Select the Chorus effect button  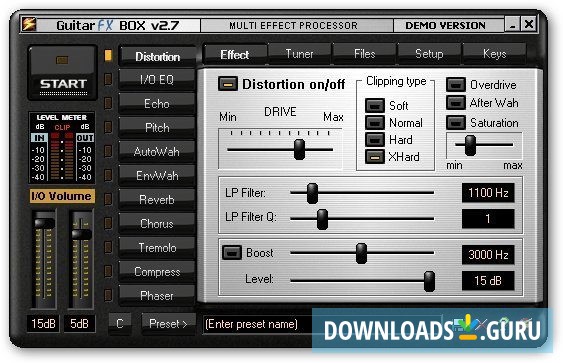coord(157,223)
